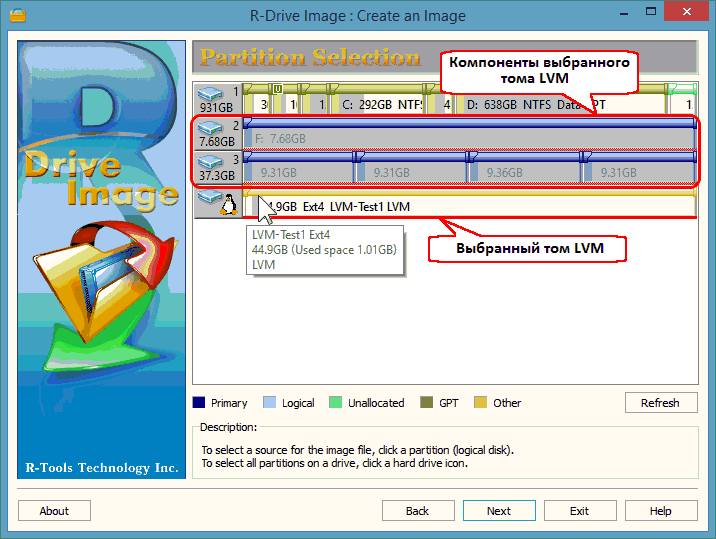
Task: Select hard drive 2 icon (7.68GB)
Action: pos(218,133)
